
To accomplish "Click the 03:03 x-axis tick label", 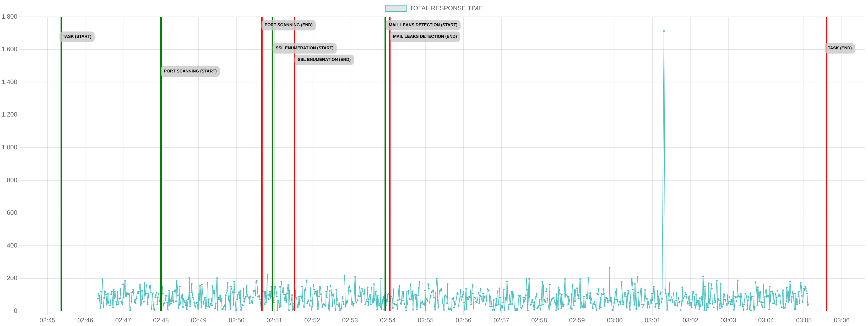I will click(728, 320).
